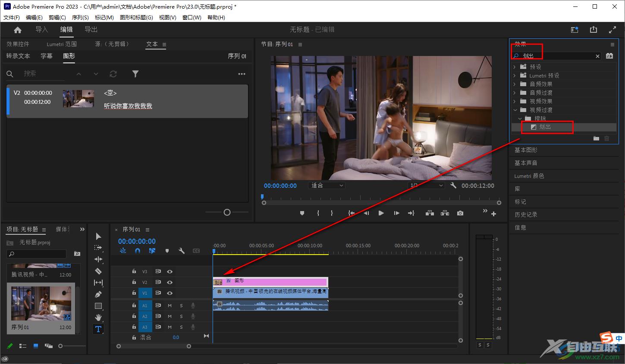Open the three-dot options in Text panel

pos(242,74)
